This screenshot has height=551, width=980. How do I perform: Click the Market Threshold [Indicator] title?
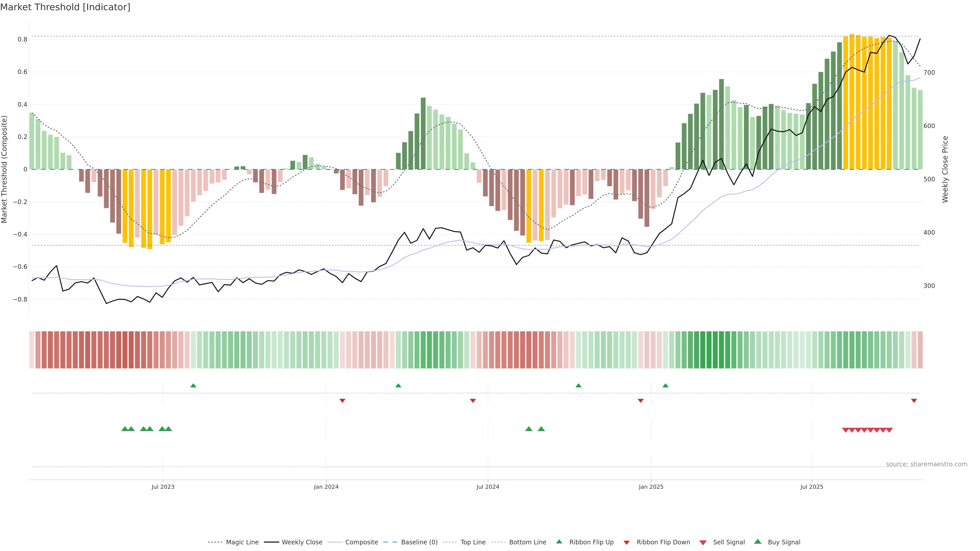[x=65, y=7]
